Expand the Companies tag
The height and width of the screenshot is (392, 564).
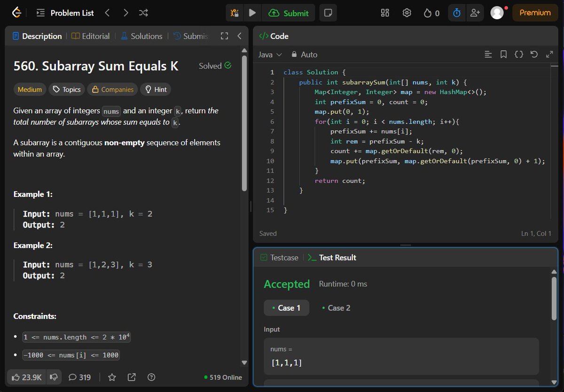pos(112,89)
